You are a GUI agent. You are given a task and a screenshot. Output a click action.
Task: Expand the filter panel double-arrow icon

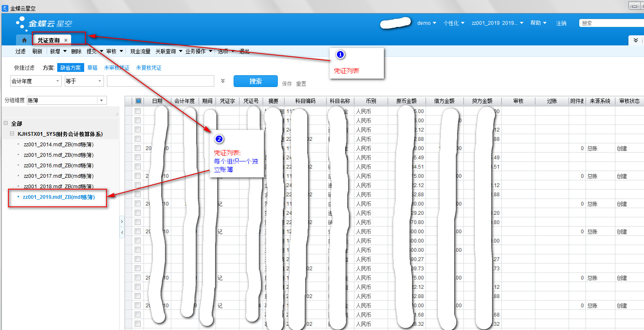[223, 81]
